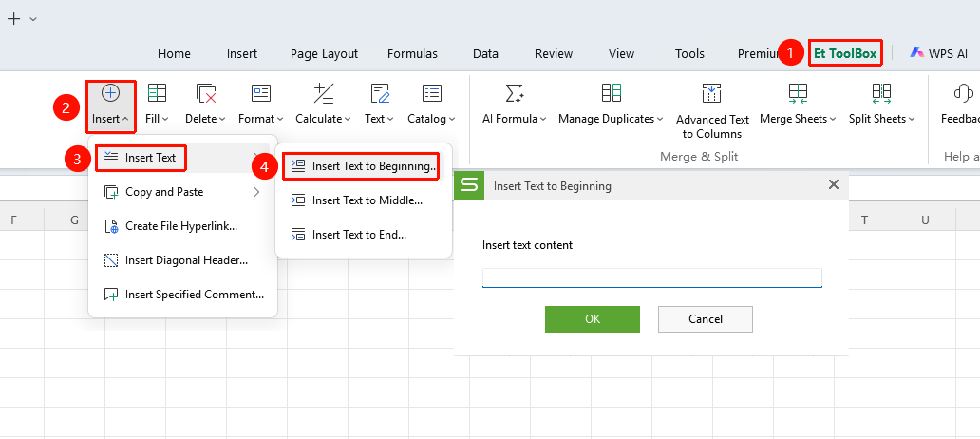The height and width of the screenshot is (439, 980).
Task: Switch to the View tab
Action: tap(621, 54)
